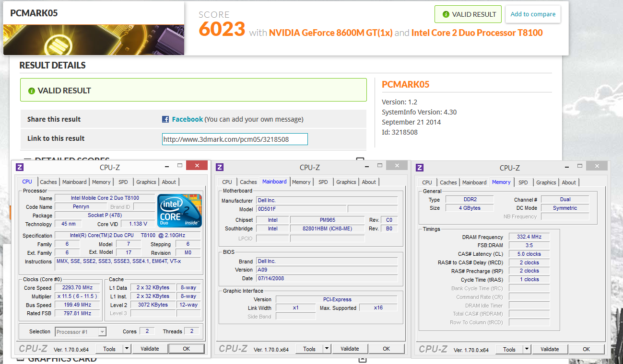Click the Intel Core 2 Duo inside logo
Image resolution: width=623 pixels, height=364 pixels.
click(180, 211)
